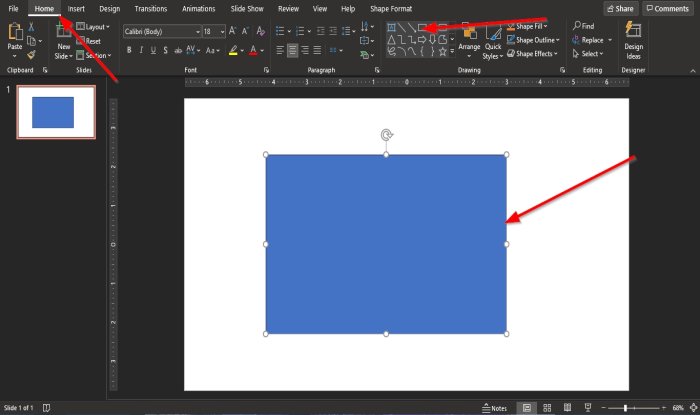
Task: Click the Arrange icon in Drawing group
Action: click(x=469, y=38)
